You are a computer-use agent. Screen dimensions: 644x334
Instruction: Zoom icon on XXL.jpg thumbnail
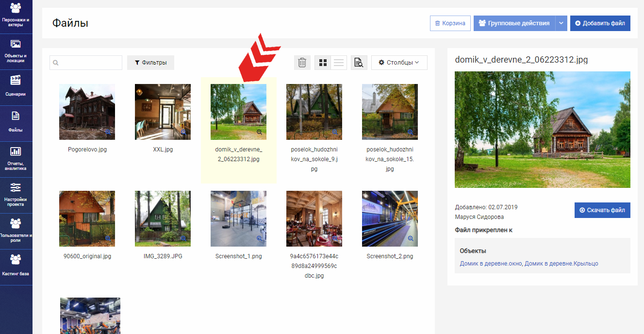[x=183, y=132]
